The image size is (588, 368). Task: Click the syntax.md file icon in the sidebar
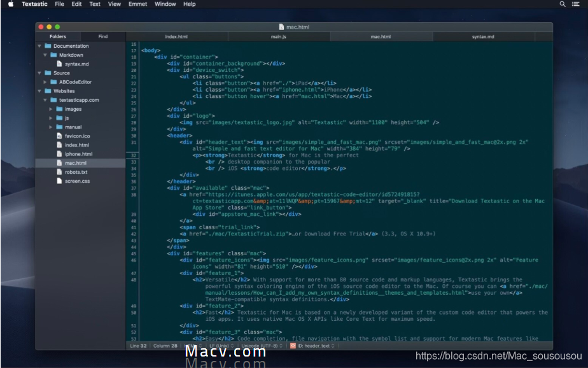(59, 64)
